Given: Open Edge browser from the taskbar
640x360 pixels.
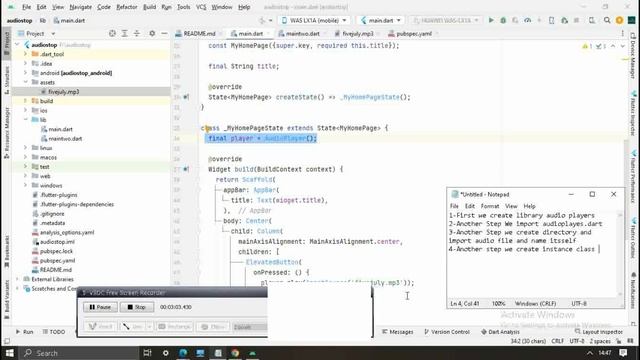Looking at the screenshot, I should (x=182, y=353).
